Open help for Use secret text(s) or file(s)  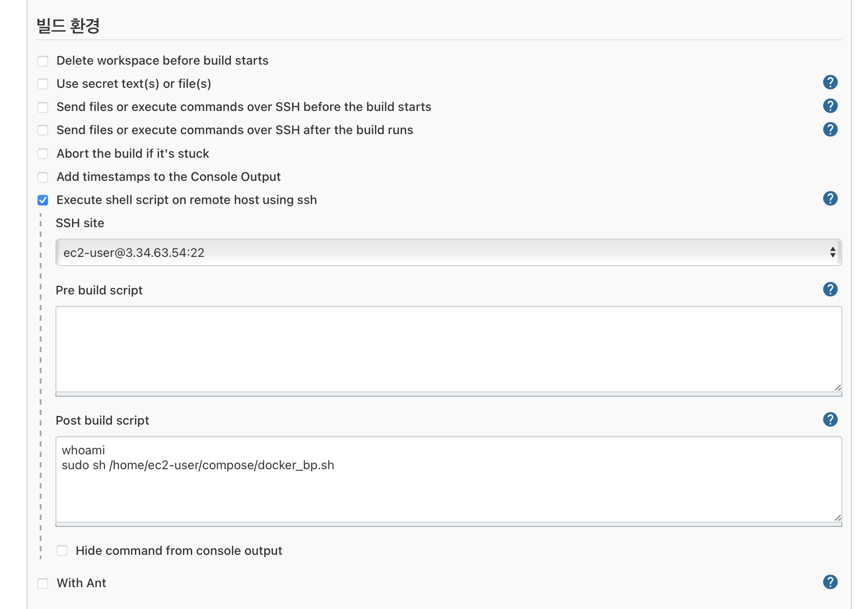(x=830, y=82)
